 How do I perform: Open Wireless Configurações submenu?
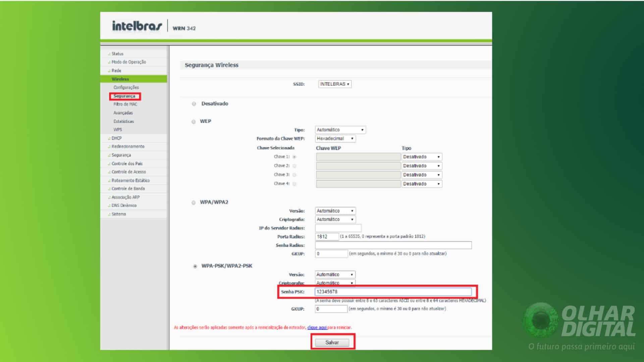click(126, 87)
